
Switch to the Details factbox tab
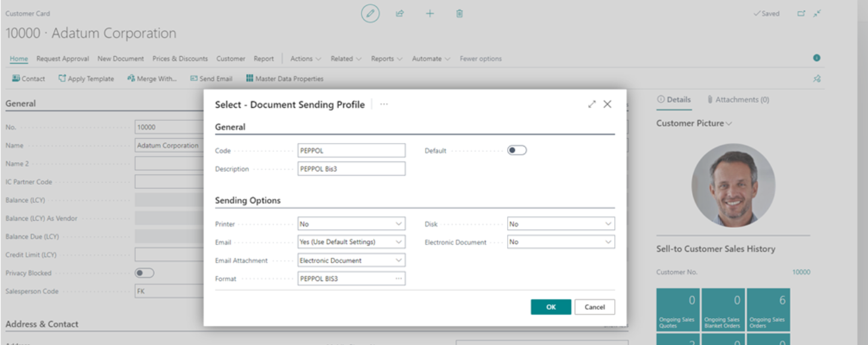[674, 100]
